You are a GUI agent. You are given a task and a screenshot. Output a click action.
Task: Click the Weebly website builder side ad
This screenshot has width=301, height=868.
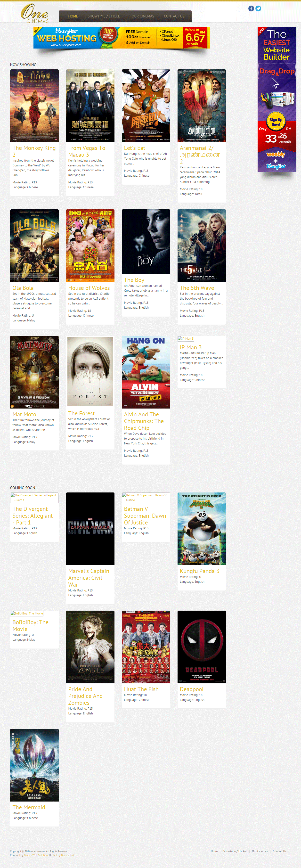277,99
